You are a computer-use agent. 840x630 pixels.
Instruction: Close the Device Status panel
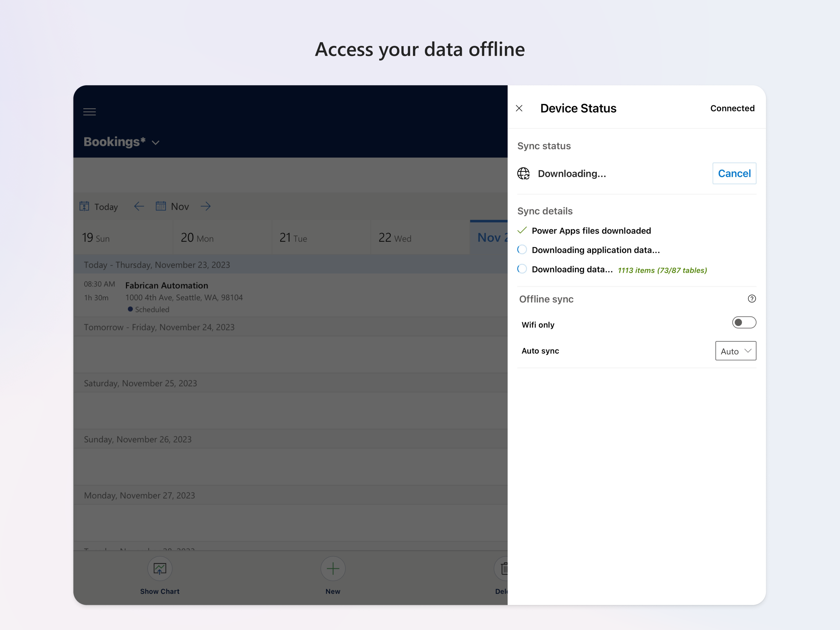[x=519, y=108]
